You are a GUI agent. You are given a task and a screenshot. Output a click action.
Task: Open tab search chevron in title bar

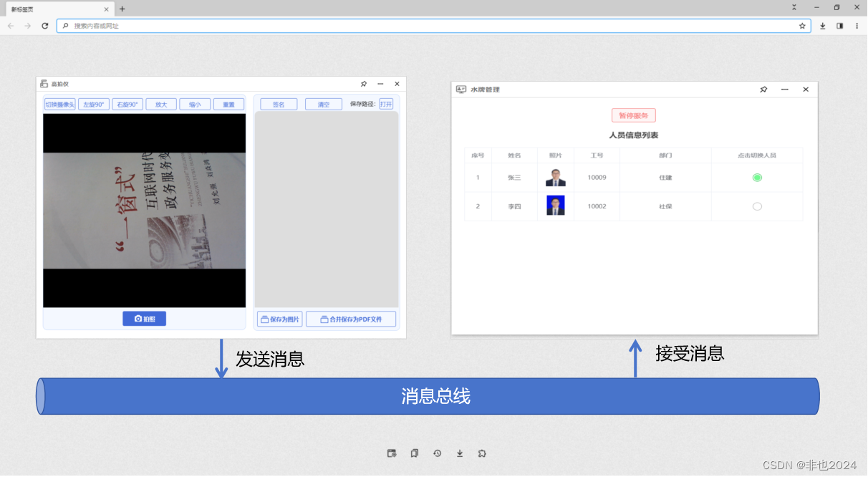click(794, 7)
